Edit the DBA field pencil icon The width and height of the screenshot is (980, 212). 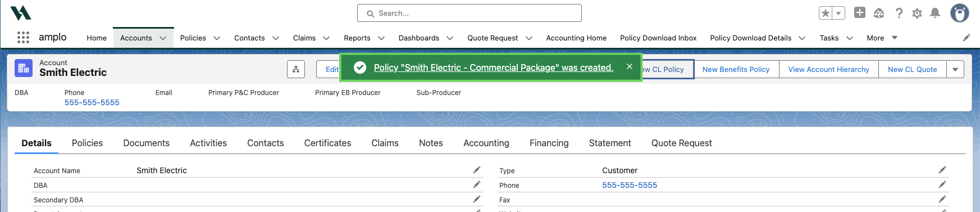(477, 184)
